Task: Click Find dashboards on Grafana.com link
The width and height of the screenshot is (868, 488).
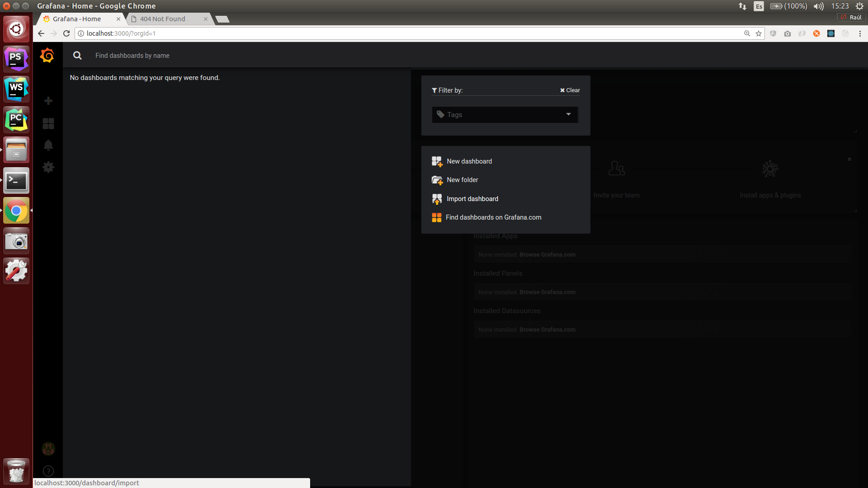Action: pyautogui.click(x=493, y=217)
